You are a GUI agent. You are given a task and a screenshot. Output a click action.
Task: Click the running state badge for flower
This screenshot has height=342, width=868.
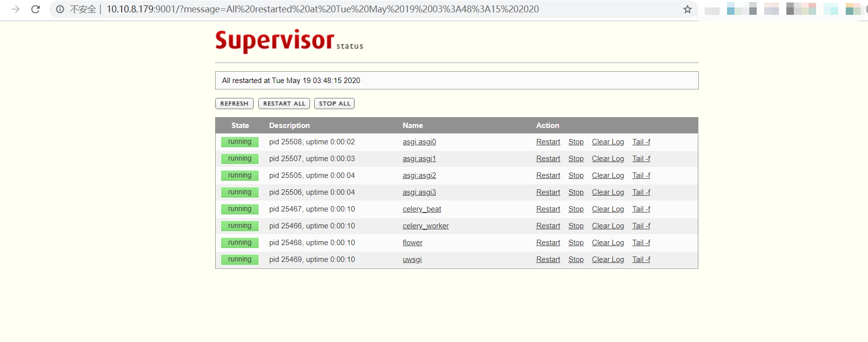point(240,243)
